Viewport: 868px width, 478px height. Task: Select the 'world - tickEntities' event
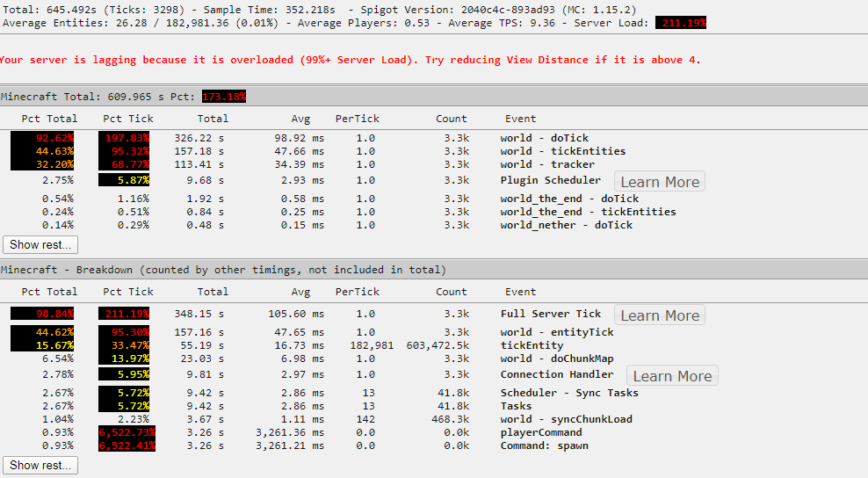pos(563,151)
